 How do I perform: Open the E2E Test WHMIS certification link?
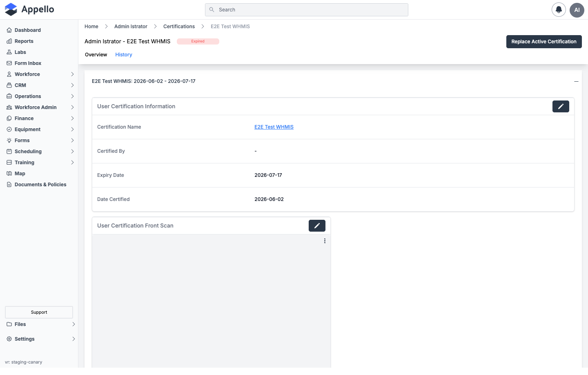point(274,127)
